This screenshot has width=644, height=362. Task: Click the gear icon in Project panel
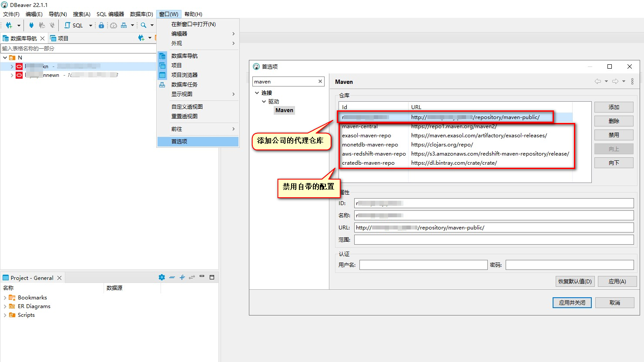pos(162,277)
